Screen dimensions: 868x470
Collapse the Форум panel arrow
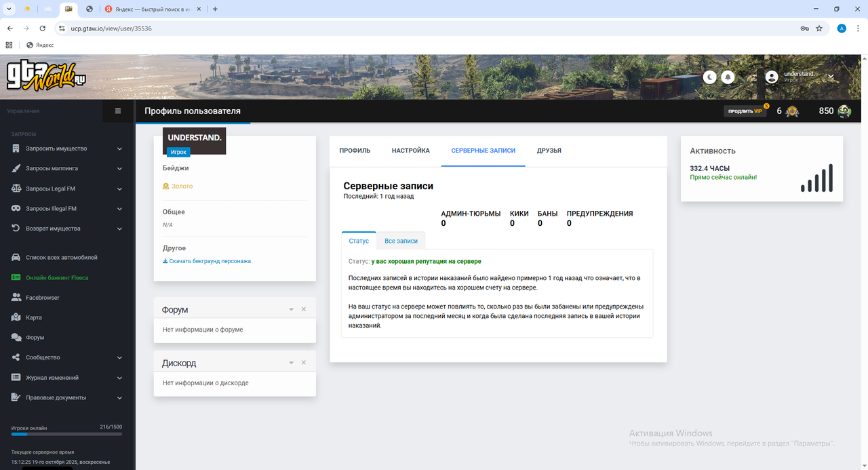click(292, 309)
